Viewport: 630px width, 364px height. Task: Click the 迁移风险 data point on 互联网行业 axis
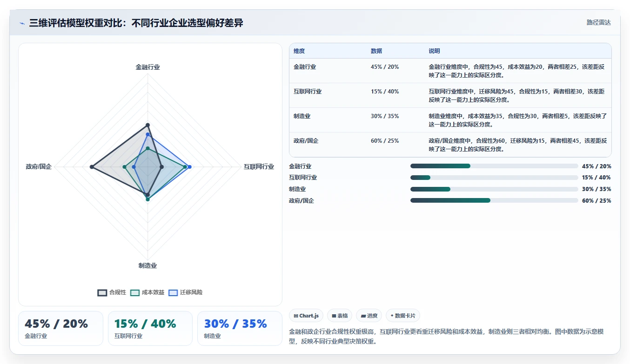coord(189,166)
